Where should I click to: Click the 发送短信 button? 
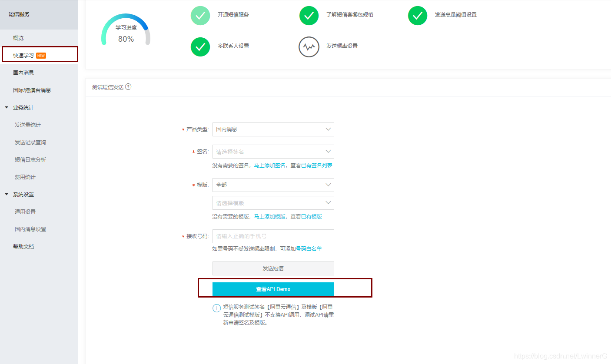[273, 268]
